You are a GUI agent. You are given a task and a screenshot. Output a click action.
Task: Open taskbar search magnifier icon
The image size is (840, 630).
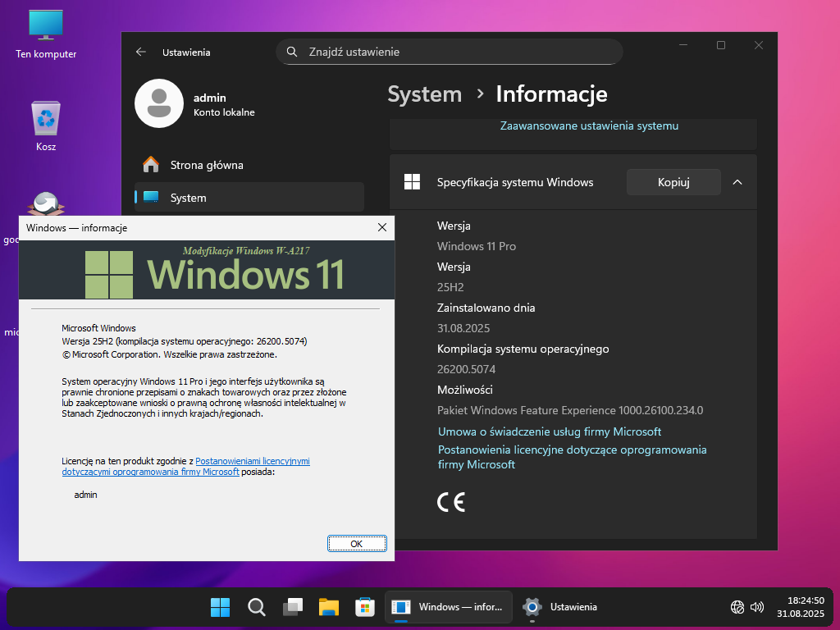257,607
